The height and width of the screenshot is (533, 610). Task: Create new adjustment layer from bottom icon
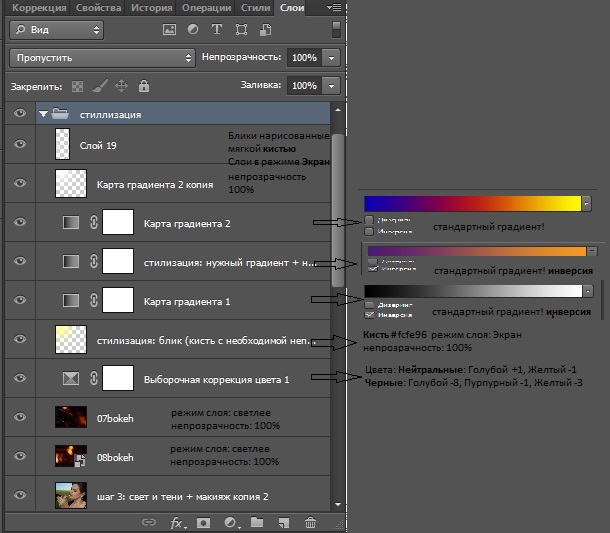(230, 522)
